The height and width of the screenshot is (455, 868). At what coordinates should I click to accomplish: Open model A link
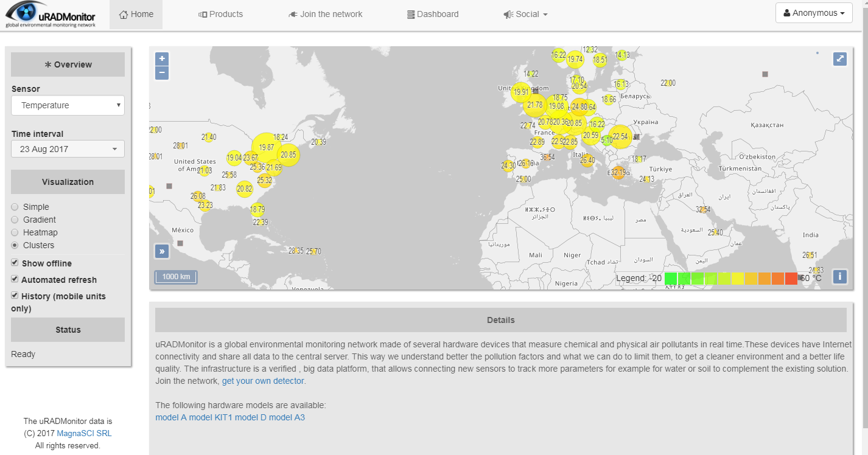pos(171,417)
